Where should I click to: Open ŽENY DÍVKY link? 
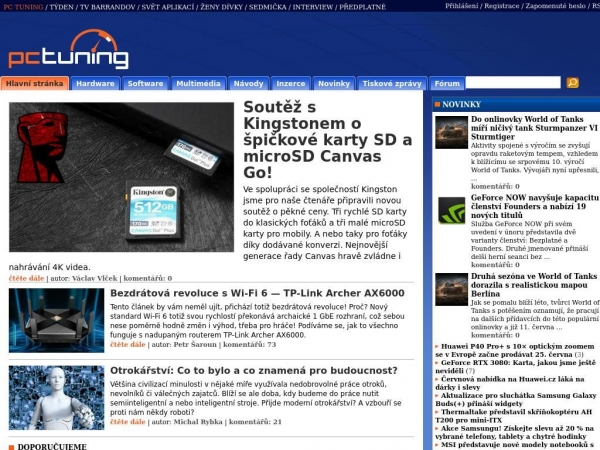pyautogui.click(x=222, y=7)
